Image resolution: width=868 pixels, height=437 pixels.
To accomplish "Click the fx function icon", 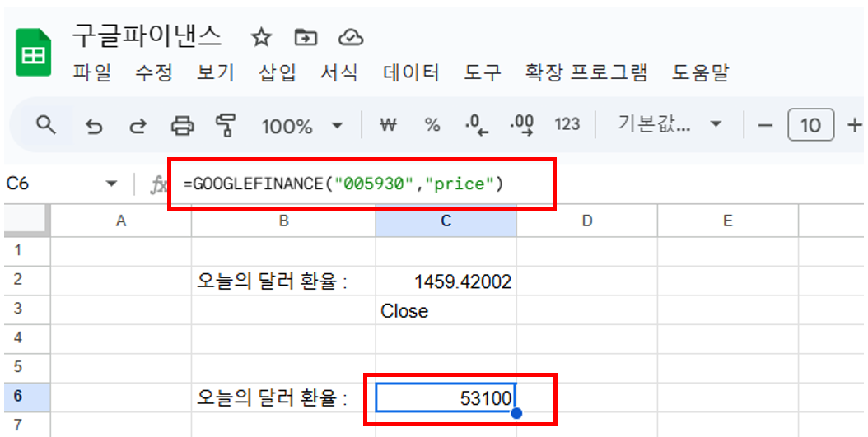I will (x=159, y=184).
